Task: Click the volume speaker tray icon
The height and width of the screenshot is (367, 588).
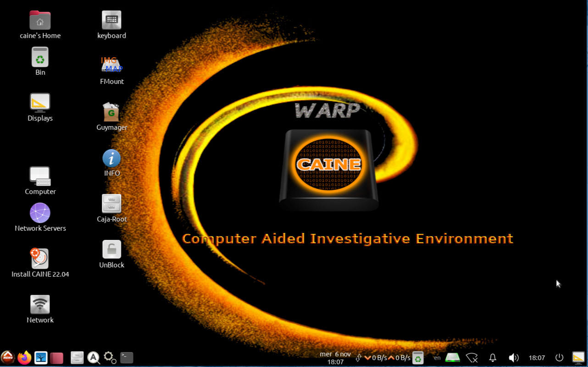Action: pos(514,358)
